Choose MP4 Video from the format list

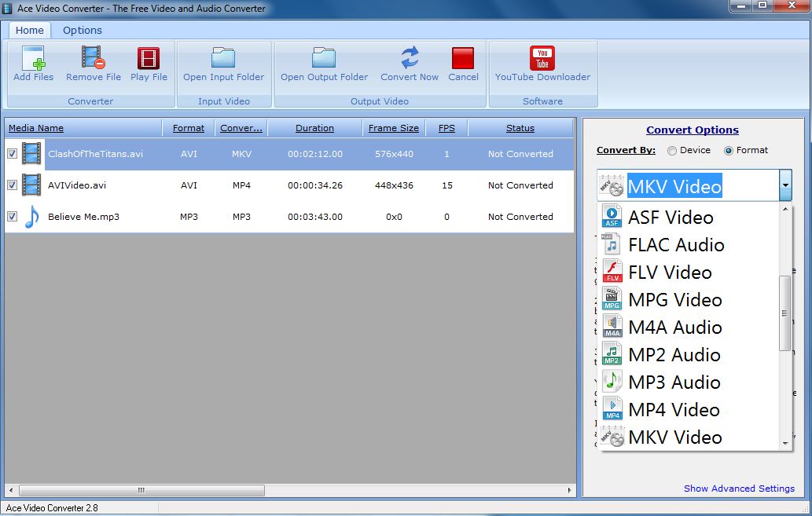tap(674, 409)
